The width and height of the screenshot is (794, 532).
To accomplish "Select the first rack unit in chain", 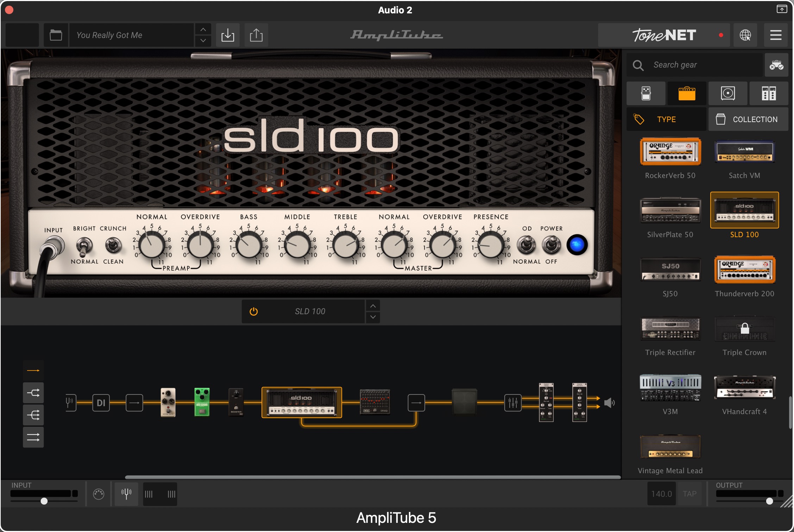I will [546, 403].
